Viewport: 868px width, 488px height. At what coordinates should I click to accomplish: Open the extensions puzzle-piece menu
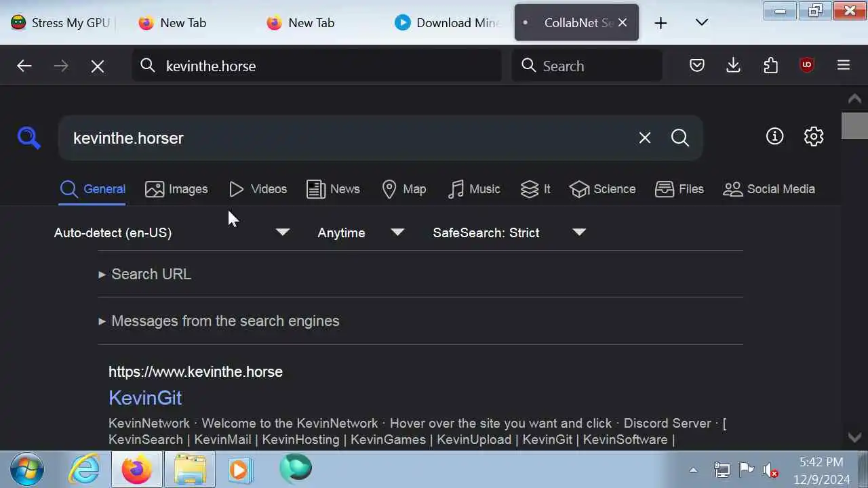click(770, 65)
